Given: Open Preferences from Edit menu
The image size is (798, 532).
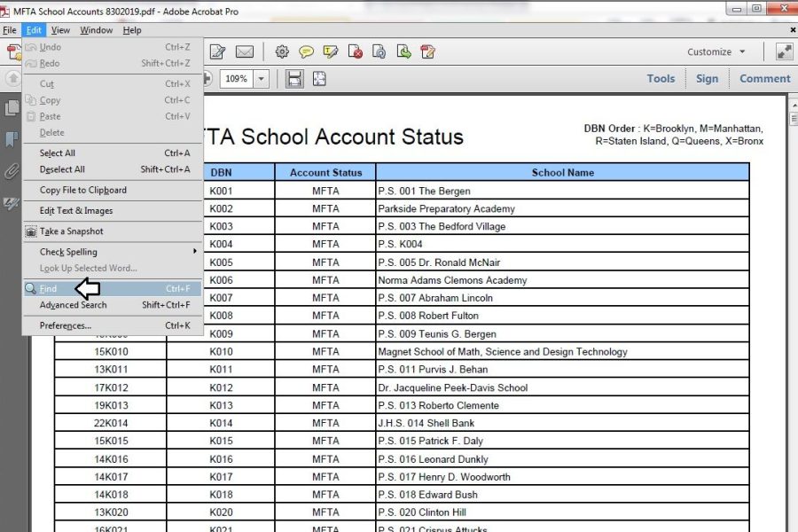Looking at the screenshot, I should pos(113,325).
